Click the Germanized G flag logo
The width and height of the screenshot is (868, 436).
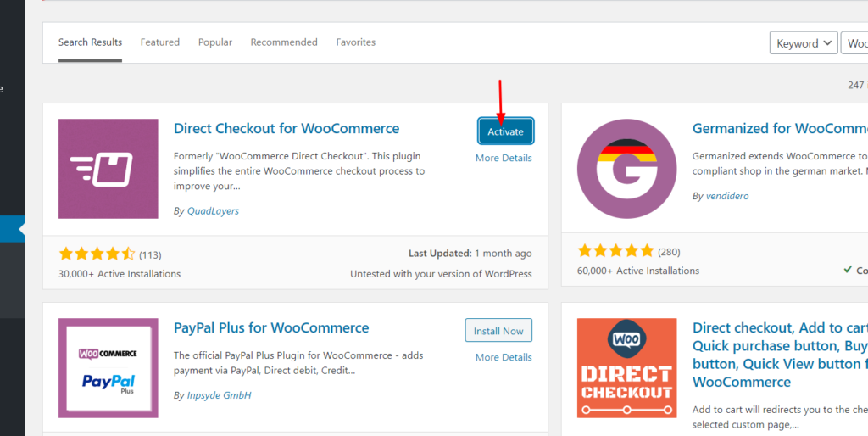(x=626, y=169)
